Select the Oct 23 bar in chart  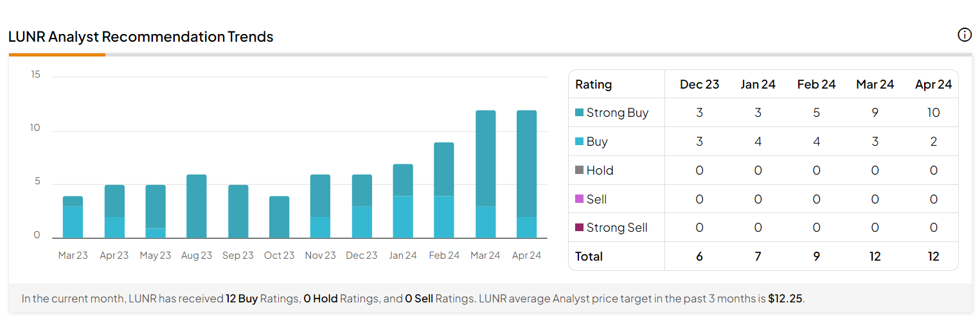[279, 217]
